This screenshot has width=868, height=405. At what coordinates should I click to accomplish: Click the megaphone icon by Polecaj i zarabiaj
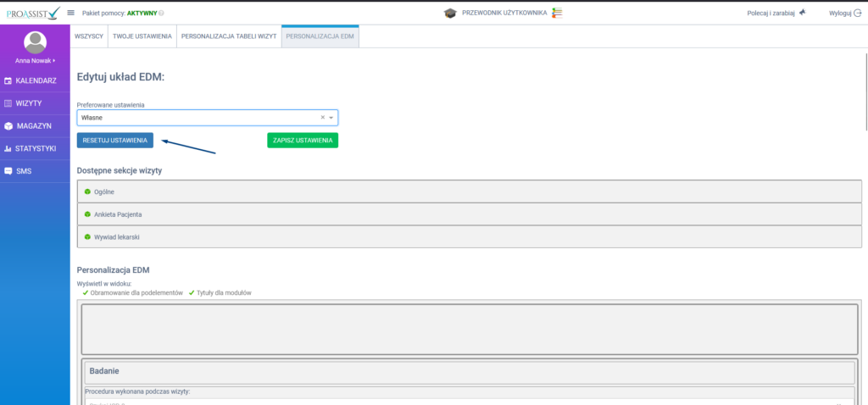click(x=802, y=13)
